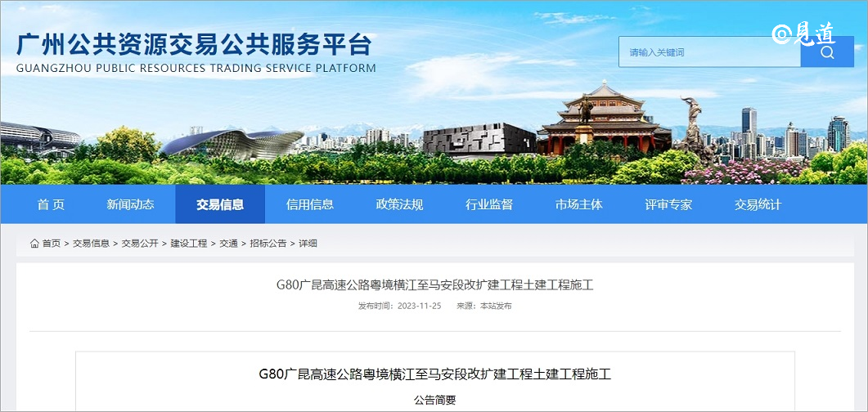Open the 评审专家 navigation item

click(x=668, y=204)
